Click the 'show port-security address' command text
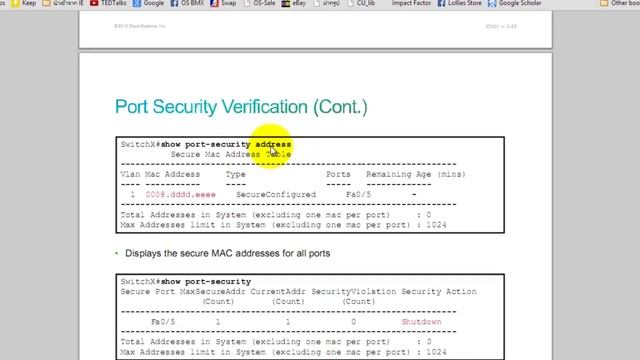 (x=226, y=144)
